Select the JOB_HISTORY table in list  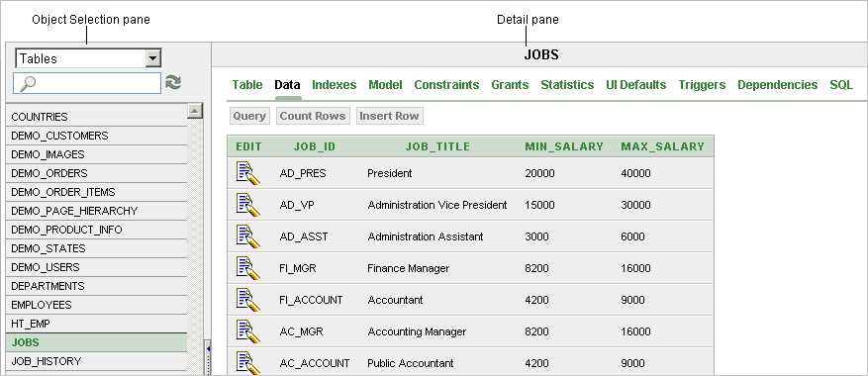point(96,361)
